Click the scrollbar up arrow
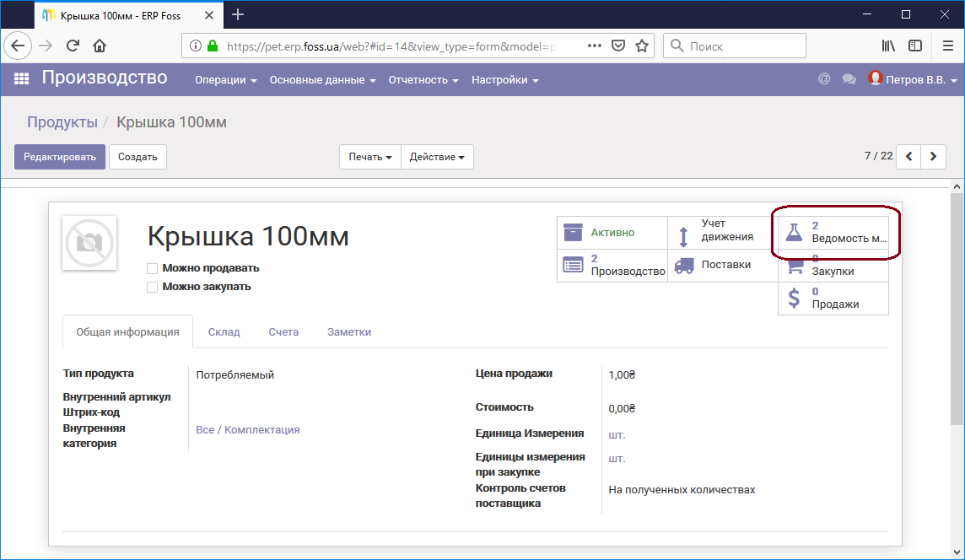This screenshot has height=560, width=965. coord(957,186)
